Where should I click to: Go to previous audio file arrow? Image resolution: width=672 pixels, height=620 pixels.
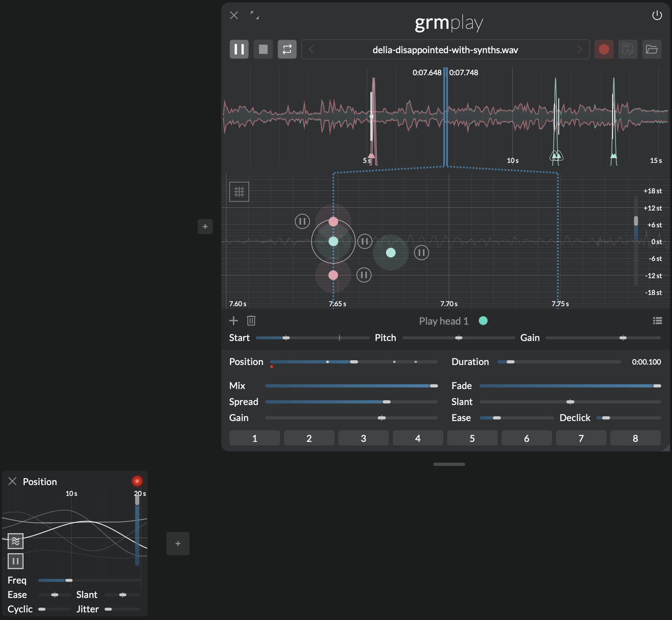[x=312, y=49]
